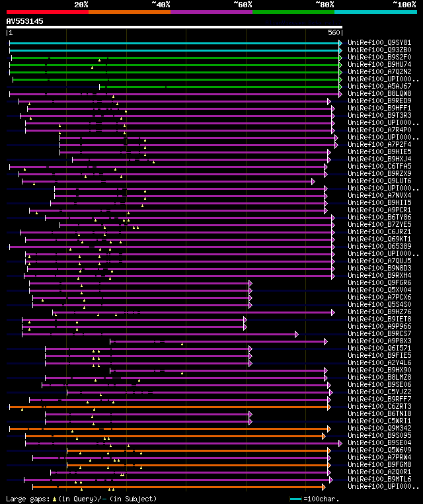Screen dimensions: 423x504
Task: Select hit label UniRef100_B7ZYE5
Action: click(x=379, y=224)
